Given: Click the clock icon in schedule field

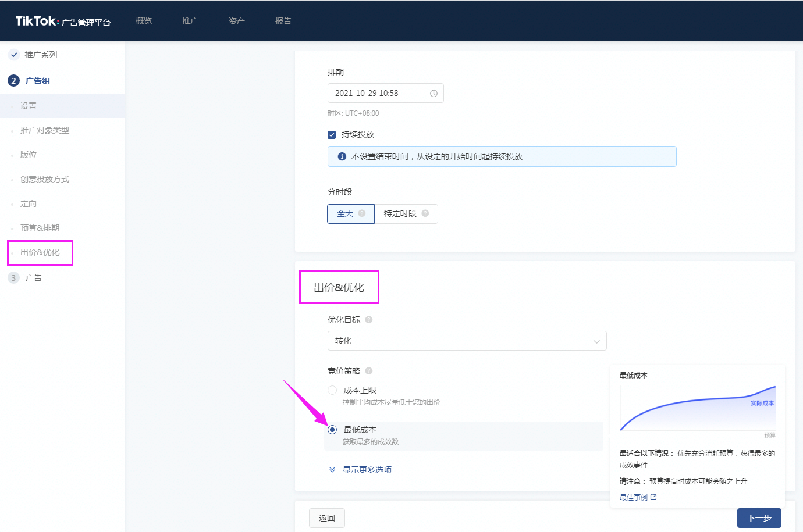Looking at the screenshot, I should pyautogui.click(x=434, y=94).
